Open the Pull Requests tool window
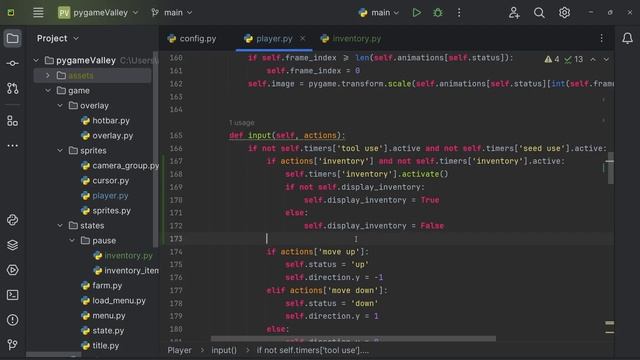Screen dimensions: 640x360 (x=12, y=88)
